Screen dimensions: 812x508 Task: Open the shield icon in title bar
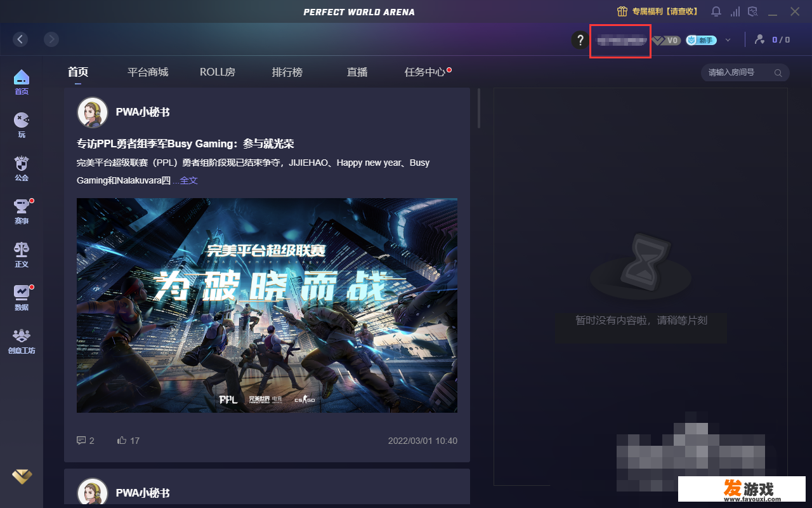753,11
